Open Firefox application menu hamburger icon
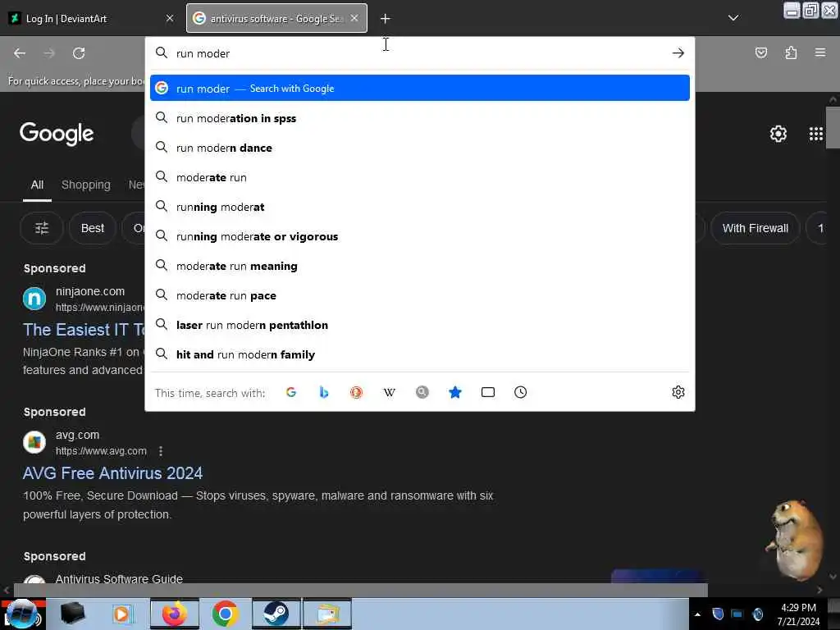840x630 pixels. [820, 52]
